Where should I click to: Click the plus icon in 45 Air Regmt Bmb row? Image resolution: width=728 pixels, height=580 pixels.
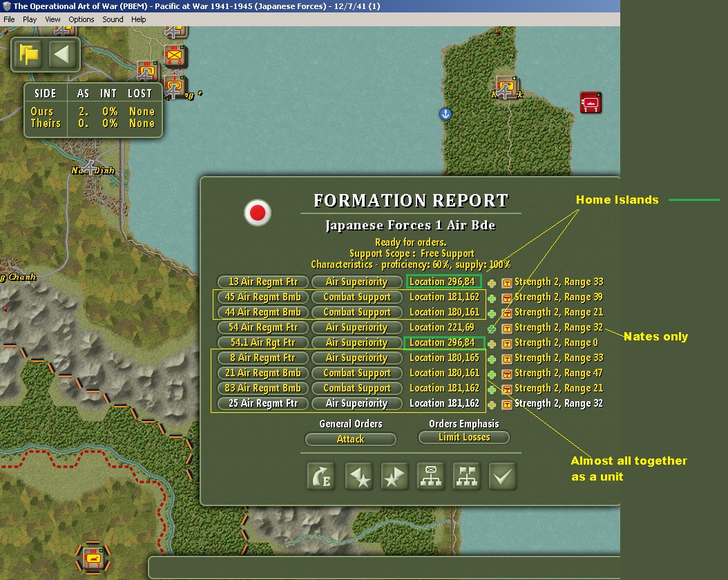coord(492,298)
